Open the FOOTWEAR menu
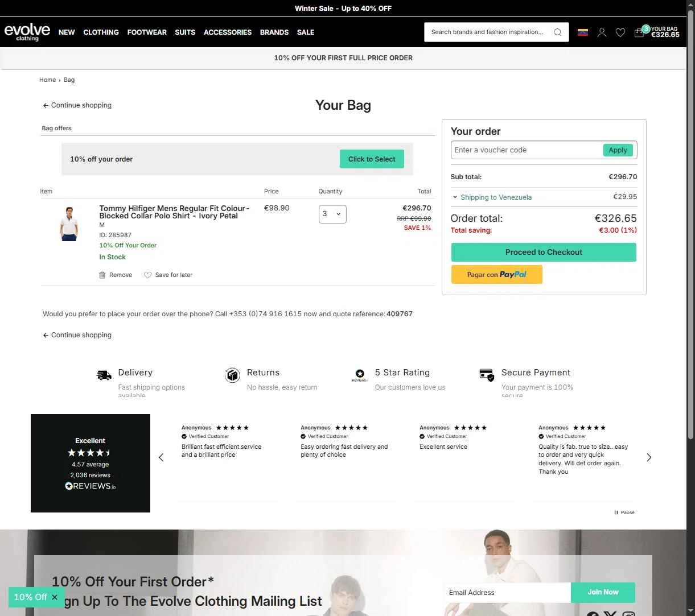The image size is (695, 616). [x=147, y=32]
